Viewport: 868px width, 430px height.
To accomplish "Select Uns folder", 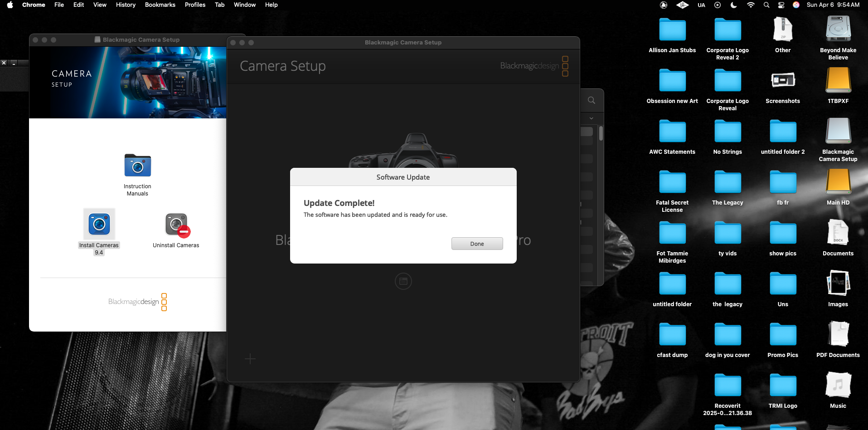I will click(783, 284).
